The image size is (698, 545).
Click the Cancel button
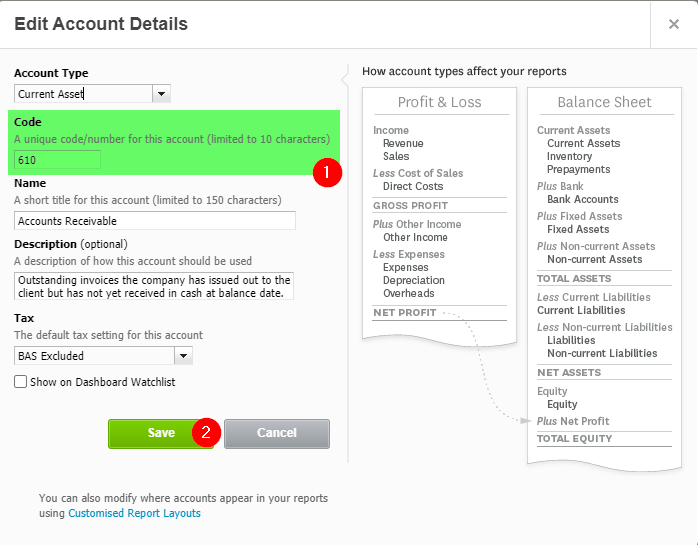point(277,433)
